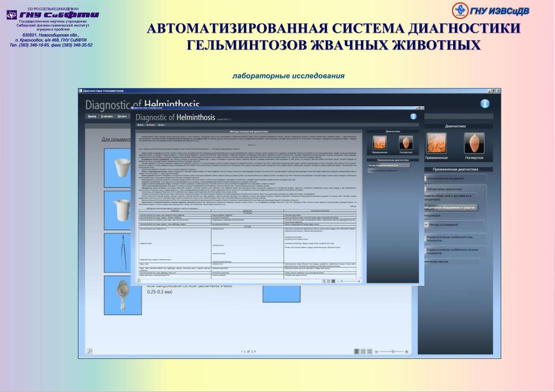This screenshot has width=555, height=392.
Task: Select two-page view in back window footer
Action: point(363,351)
